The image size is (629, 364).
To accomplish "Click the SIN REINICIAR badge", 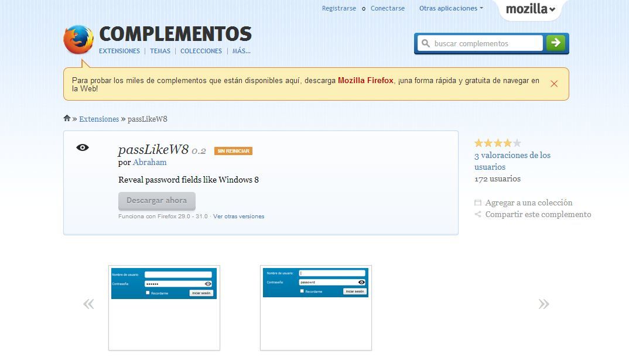I will pyautogui.click(x=233, y=151).
